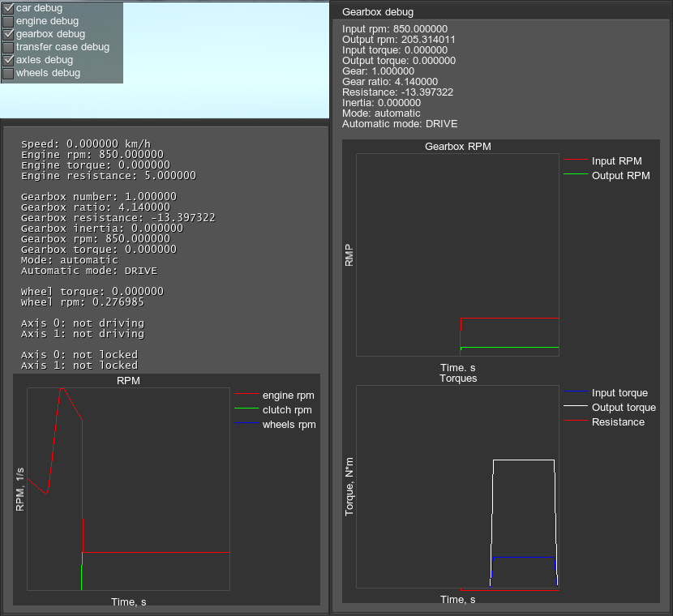
Task: Click the Torques graph title
Action: point(458,379)
